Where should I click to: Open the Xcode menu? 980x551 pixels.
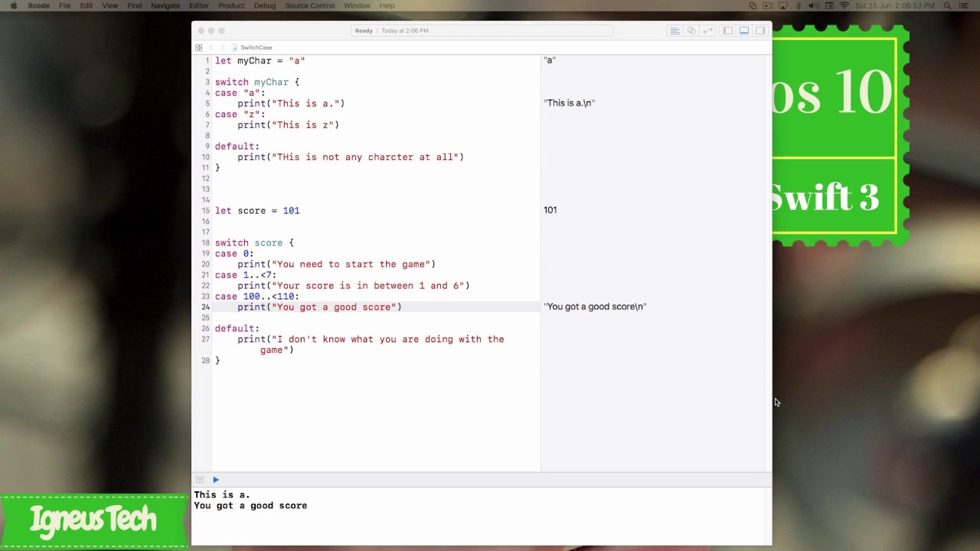coord(38,5)
